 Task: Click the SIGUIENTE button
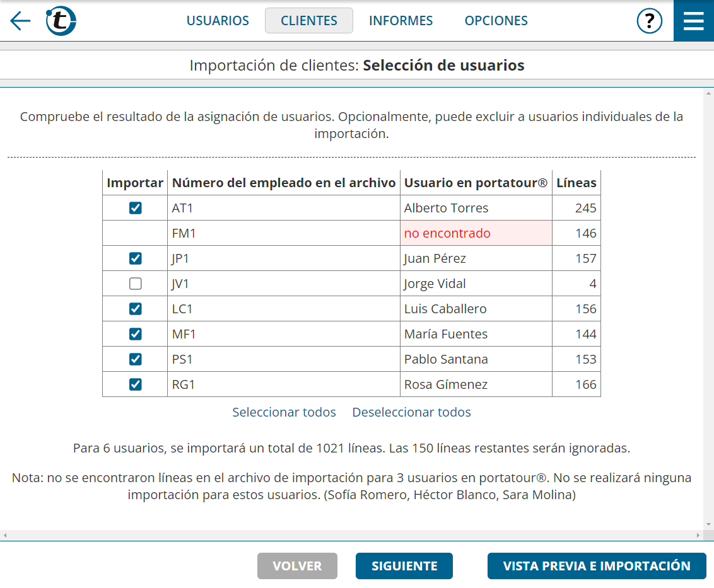(x=404, y=566)
